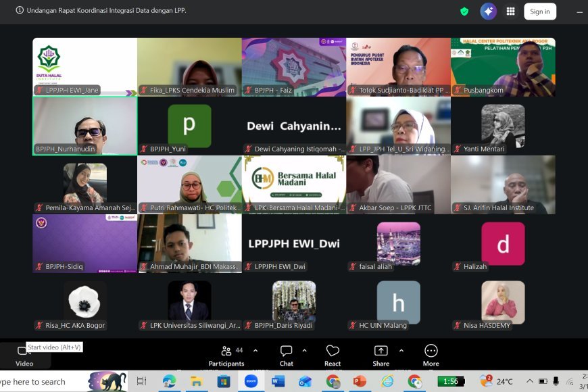Click the Share screen button
Viewport: 588px width, 392px height.
381,356
